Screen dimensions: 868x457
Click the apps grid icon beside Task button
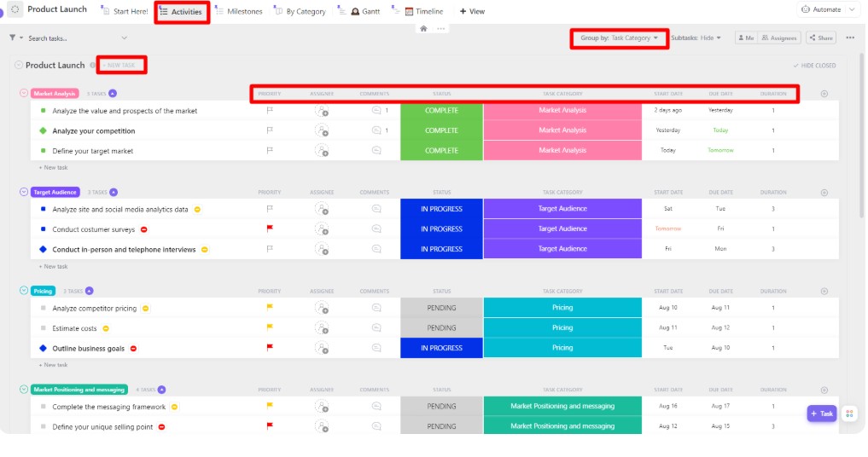pos(849,414)
